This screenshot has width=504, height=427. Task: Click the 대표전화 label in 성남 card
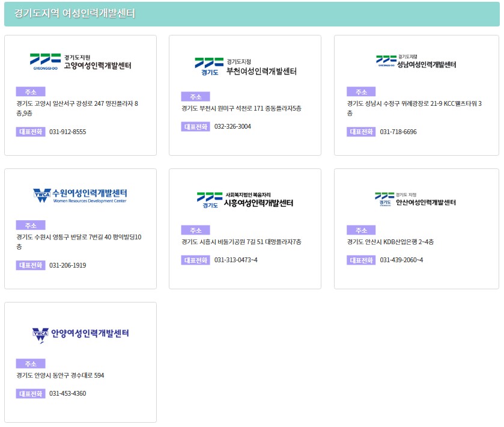click(361, 132)
